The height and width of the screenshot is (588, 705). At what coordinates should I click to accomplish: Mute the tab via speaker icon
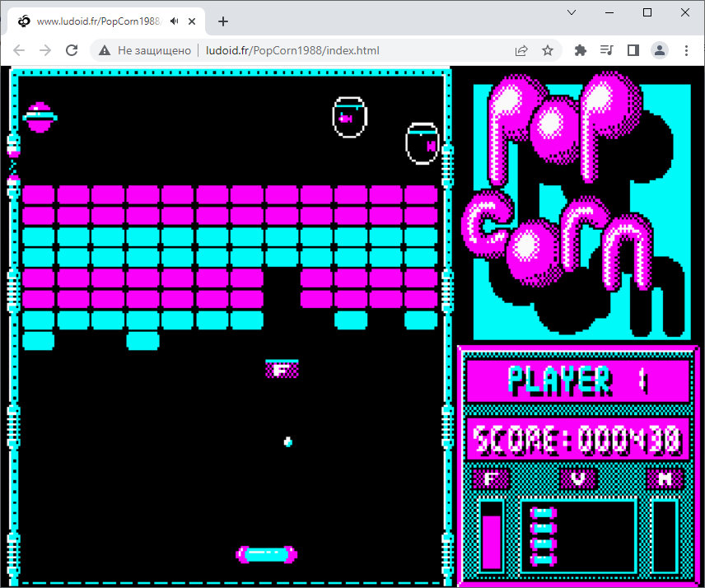pos(175,21)
